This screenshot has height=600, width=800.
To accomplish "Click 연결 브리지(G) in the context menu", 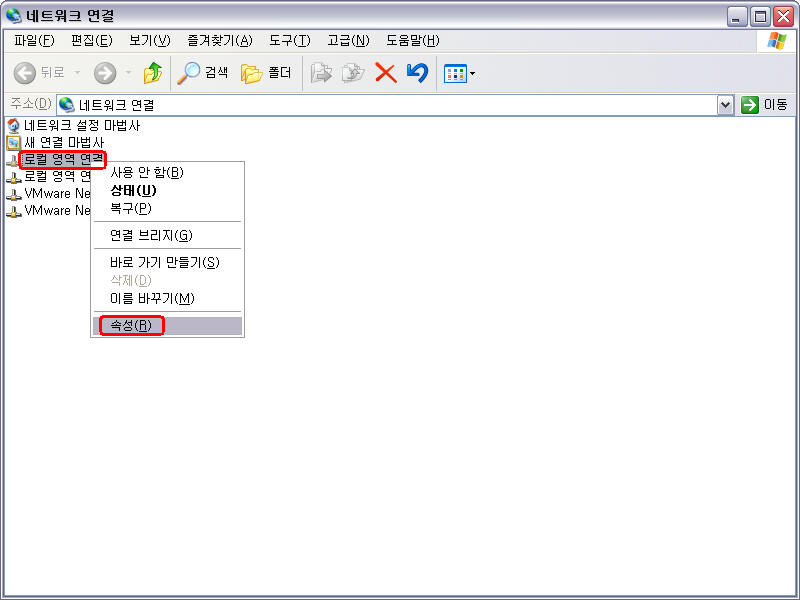I will [x=150, y=236].
